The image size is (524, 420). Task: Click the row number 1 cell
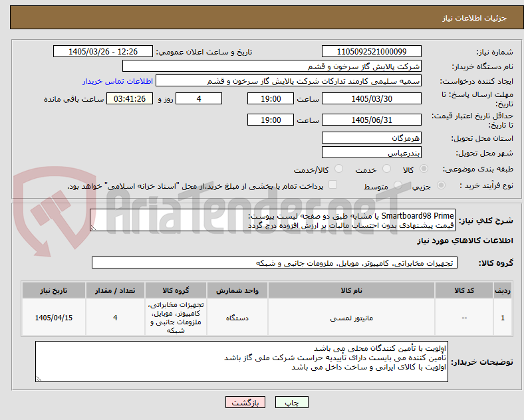(x=503, y=318)
